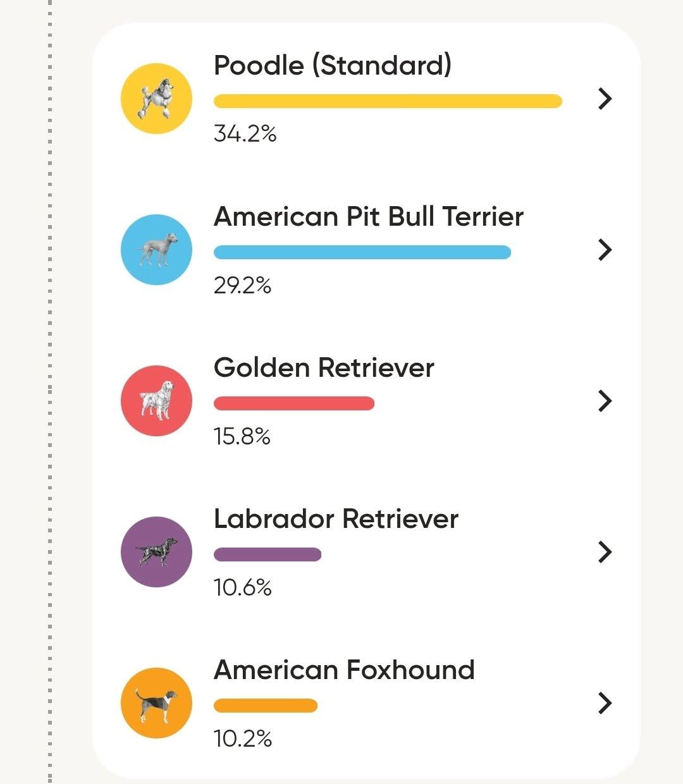Click the 10.6% Labrador percentage label

pos(243,588)
